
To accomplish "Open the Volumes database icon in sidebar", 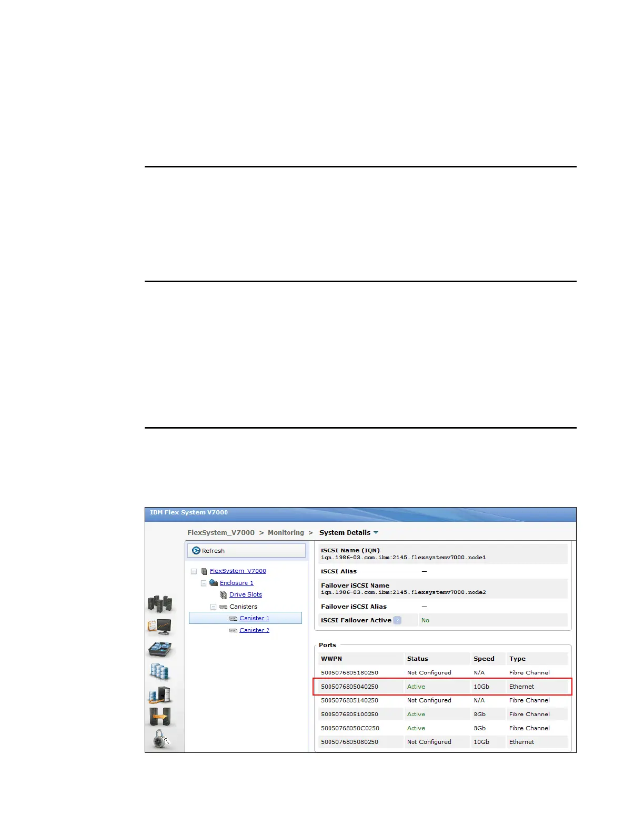I will 160,672.
